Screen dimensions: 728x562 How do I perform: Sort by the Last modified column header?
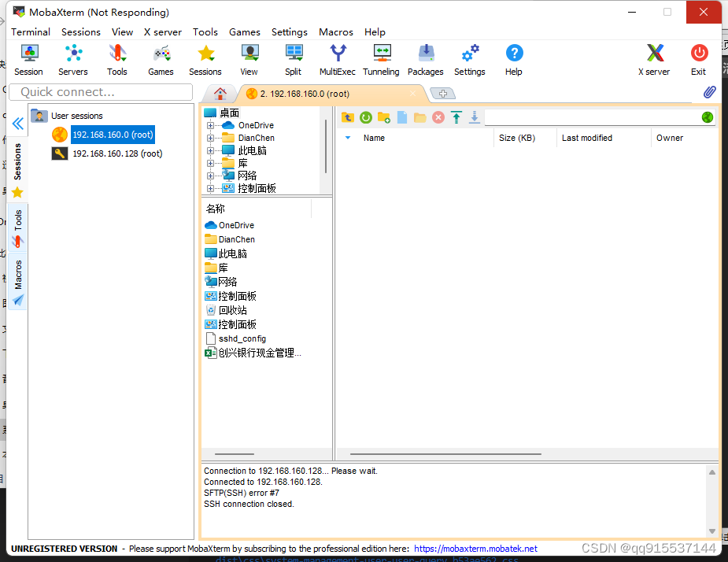(x=604, y=138)
